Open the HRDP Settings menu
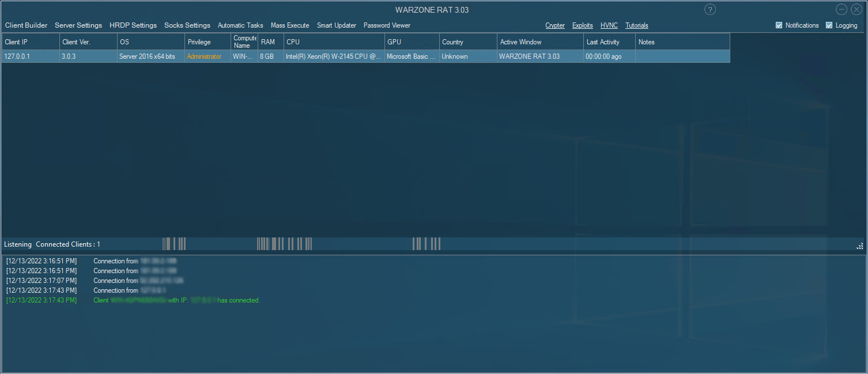 tap(133, 25)
